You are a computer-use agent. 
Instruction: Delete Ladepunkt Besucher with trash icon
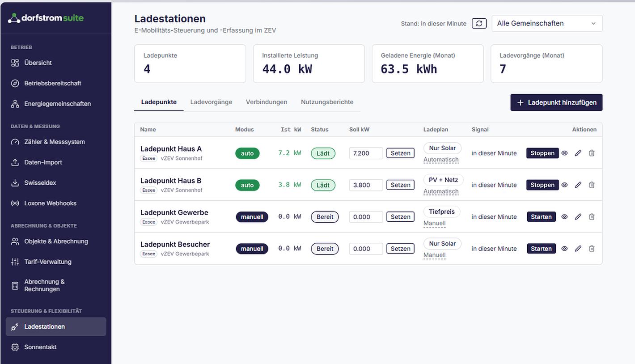click(592, 249)
